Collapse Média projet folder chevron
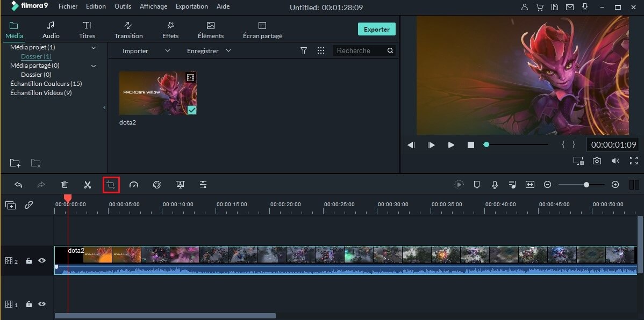Viewport: 644px width, 320px height. point(93,48)
